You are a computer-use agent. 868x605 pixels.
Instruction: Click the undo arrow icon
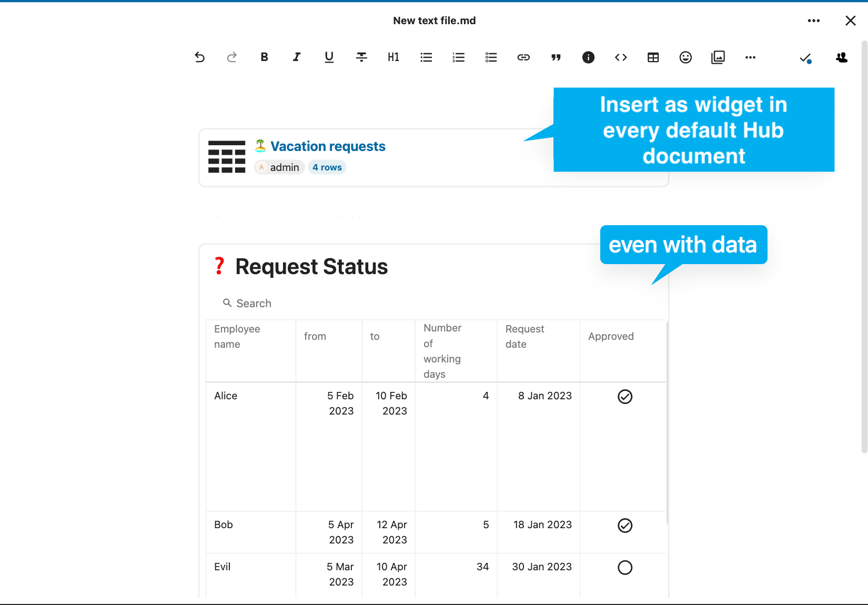[199, 57]
